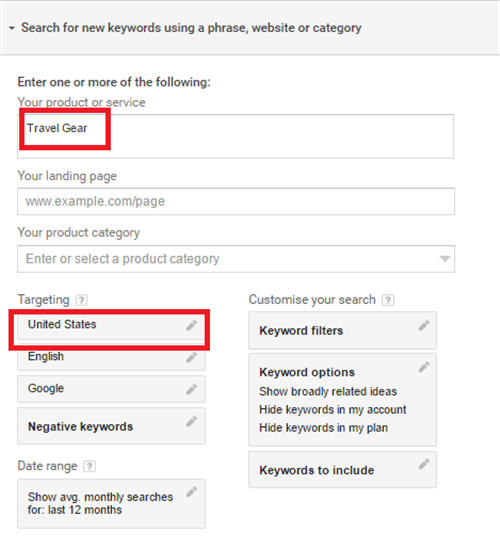The width and height of the screenshot is (500, 549).
Task: Click pencil icon in Keyword options box
Action: [424, 367]
